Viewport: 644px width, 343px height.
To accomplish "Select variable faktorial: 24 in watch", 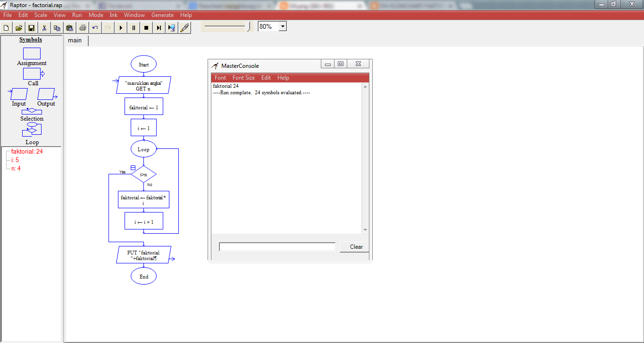I will click(x=27, y=152).
